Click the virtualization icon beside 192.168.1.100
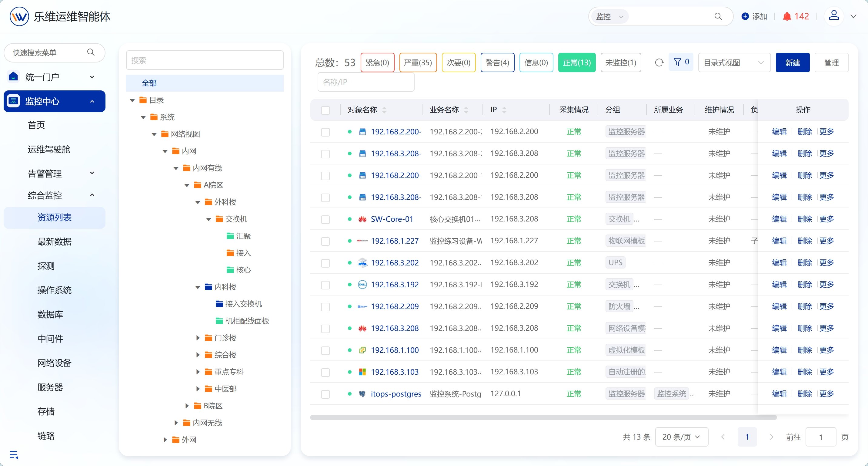Image resolution: width=868 pixels, height=466 pixels. pos(362,350)
